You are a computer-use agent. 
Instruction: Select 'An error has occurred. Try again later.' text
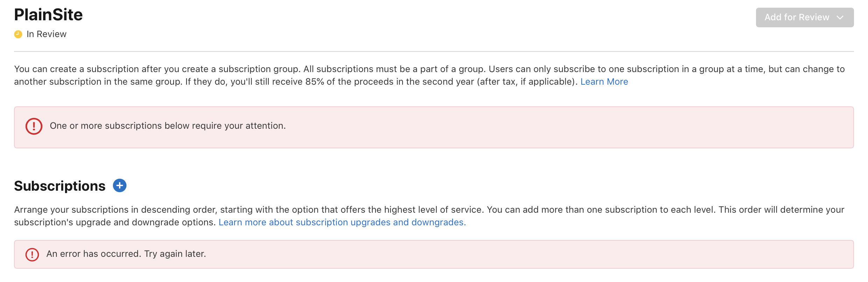click(x=126, y=254)
